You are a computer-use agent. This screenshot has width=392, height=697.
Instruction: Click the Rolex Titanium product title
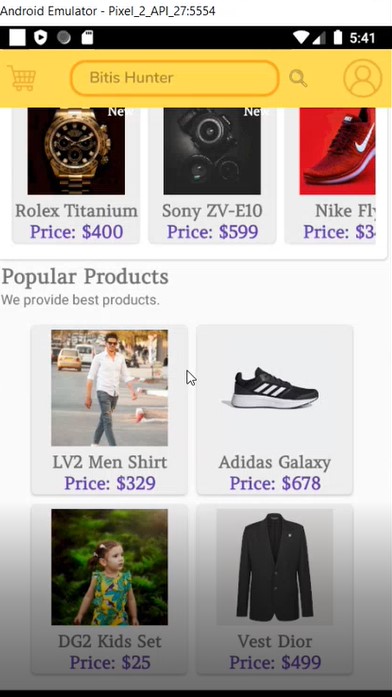[x=76, y=211]
